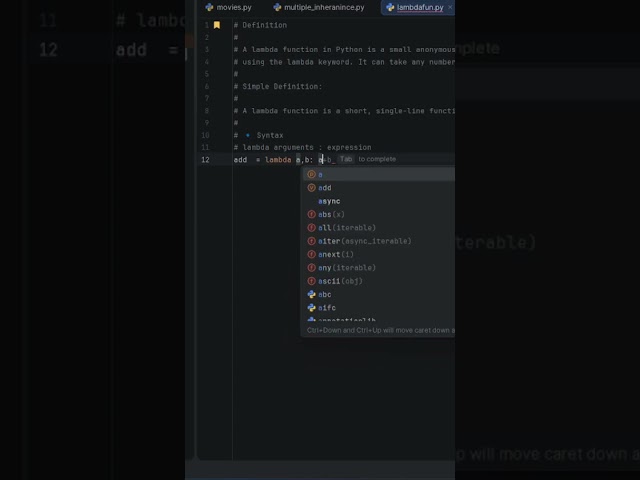
Task: Click the 'Syntax' comment on line 10
Action: coord(270,136)
